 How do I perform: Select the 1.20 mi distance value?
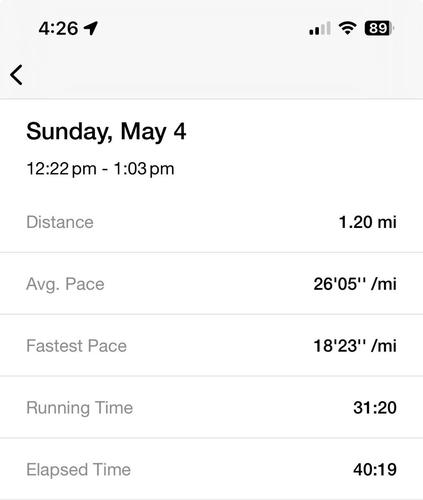pos(368,222)
